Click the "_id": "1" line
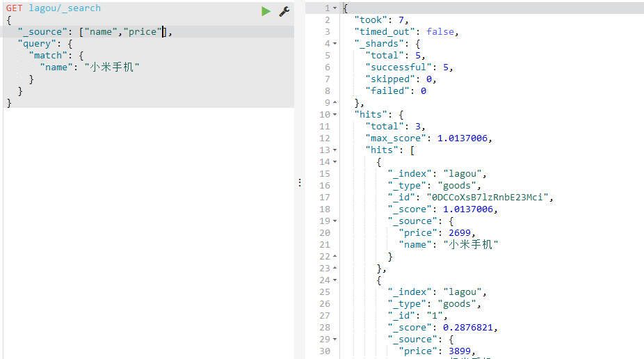The height and width of the screenshot is (359, 644). [417, 316]
